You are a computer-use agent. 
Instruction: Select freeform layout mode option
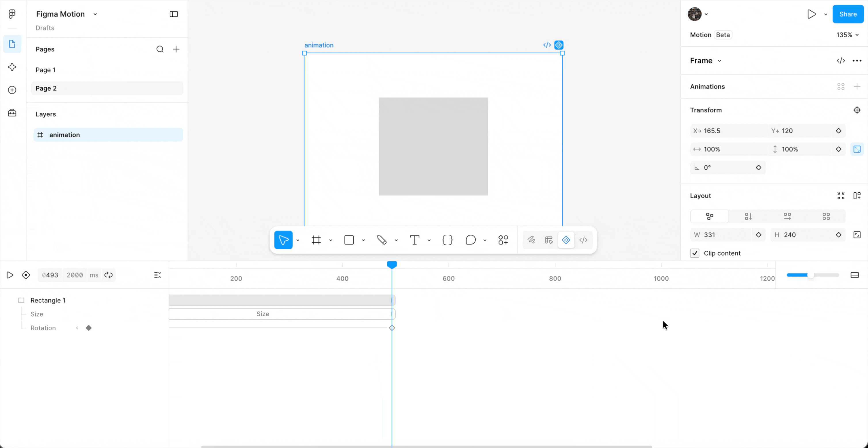(710, 217)
